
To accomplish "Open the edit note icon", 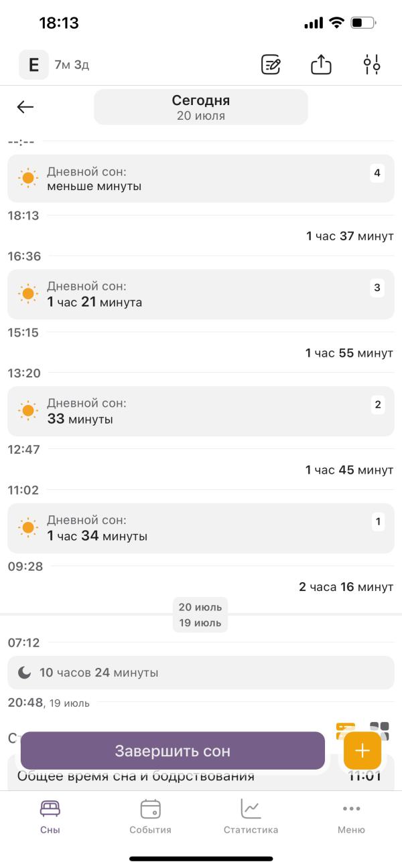I will coord(271,65).
